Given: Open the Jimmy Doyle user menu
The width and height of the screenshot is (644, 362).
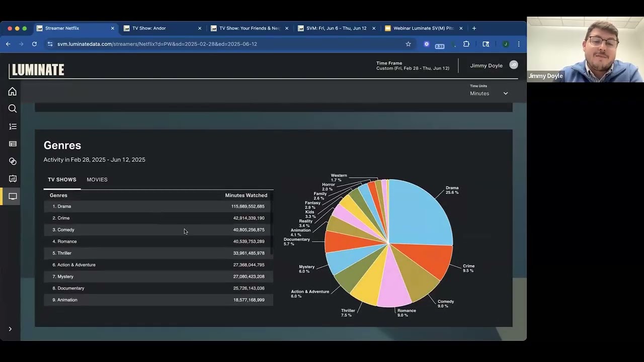Looking at the screenshot, I should coord(486,65).
